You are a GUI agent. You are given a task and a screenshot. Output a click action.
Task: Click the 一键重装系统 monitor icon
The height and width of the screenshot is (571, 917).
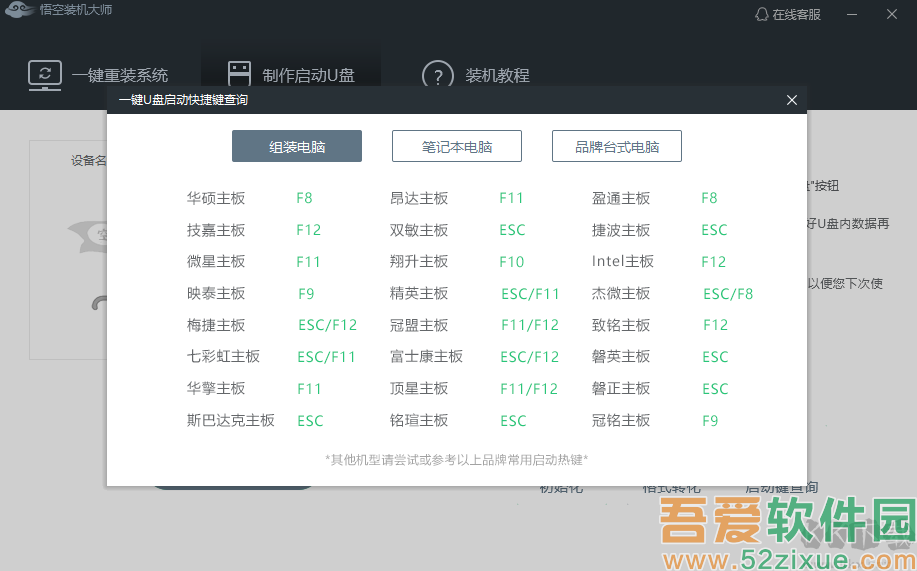(x=45, y=75)
